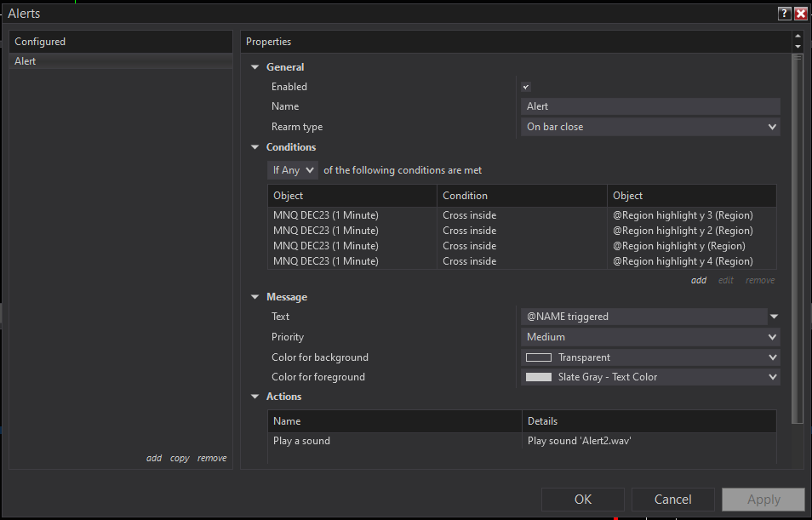Toggle the Enabled checkbox
812x520 pixels.
coord(526,87)
